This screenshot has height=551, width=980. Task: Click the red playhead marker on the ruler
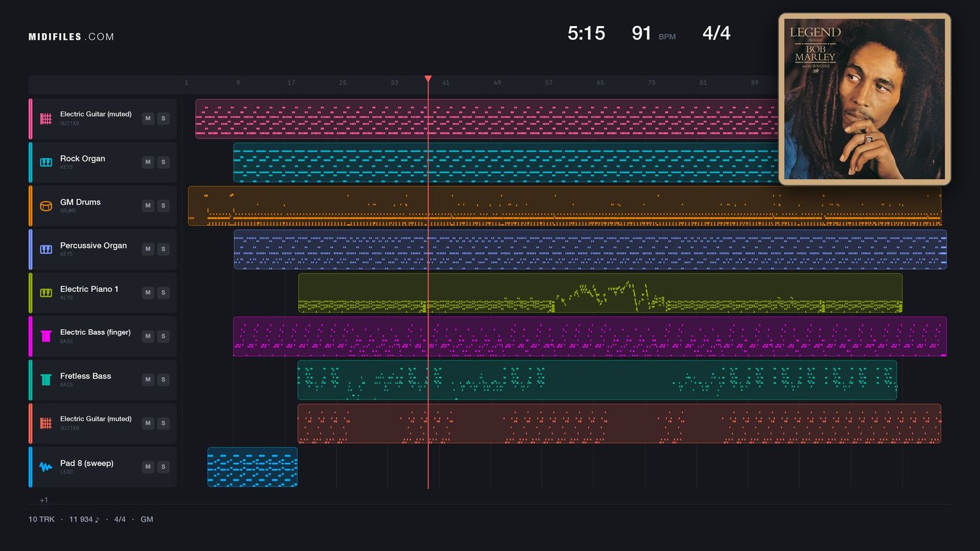[428, 79]
